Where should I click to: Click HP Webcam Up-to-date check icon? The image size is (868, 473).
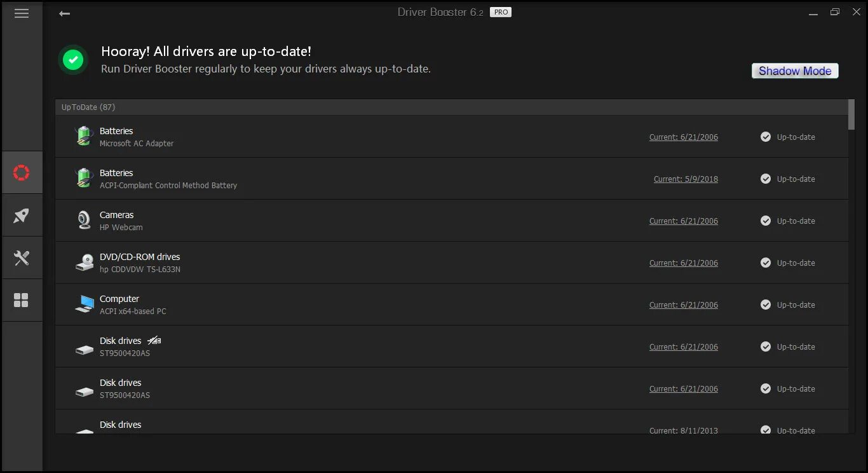point(766,221)
